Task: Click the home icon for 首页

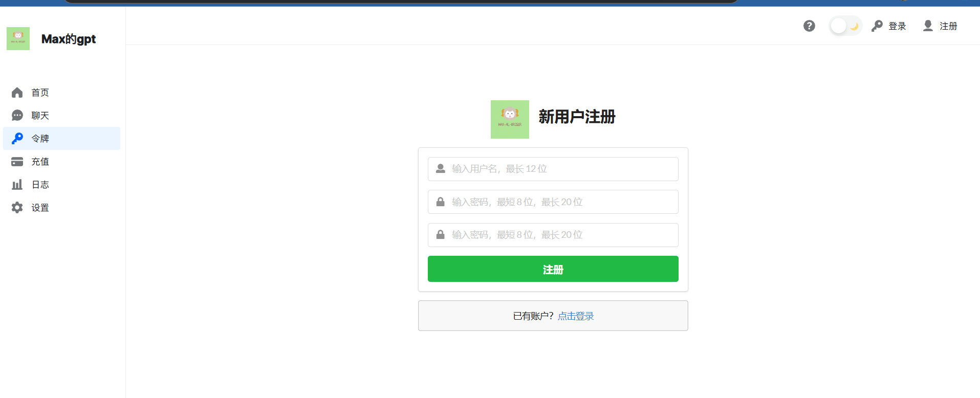Action: click(x=17, y=93)
